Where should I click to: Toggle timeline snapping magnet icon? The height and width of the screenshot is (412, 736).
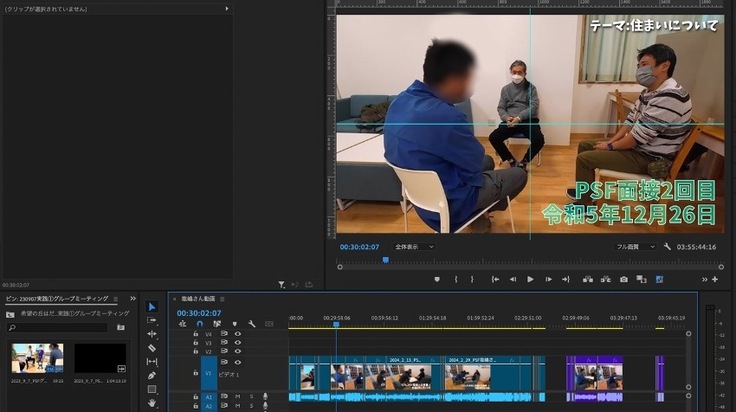200,324
